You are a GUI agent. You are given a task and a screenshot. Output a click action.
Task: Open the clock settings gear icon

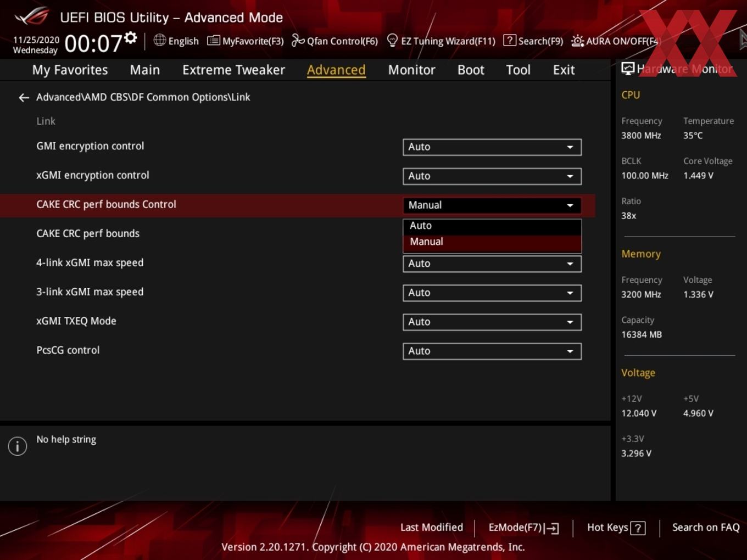point(131,37)
